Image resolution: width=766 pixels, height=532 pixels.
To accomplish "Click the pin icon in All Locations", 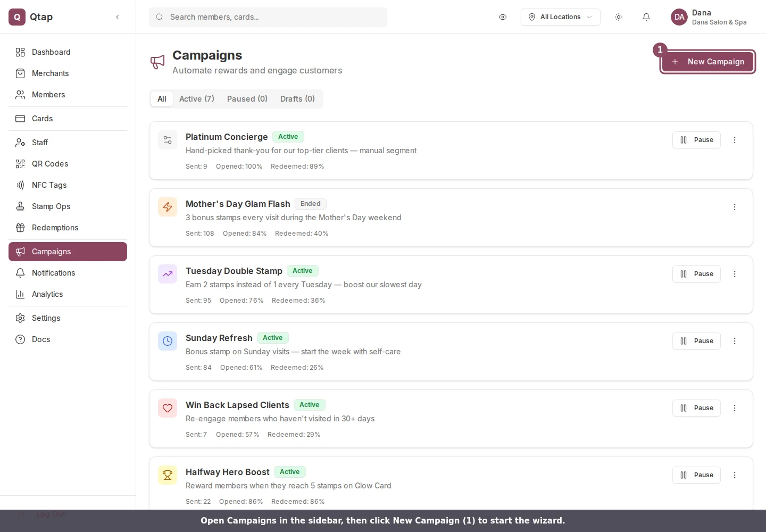I will (x=532, y=17).
